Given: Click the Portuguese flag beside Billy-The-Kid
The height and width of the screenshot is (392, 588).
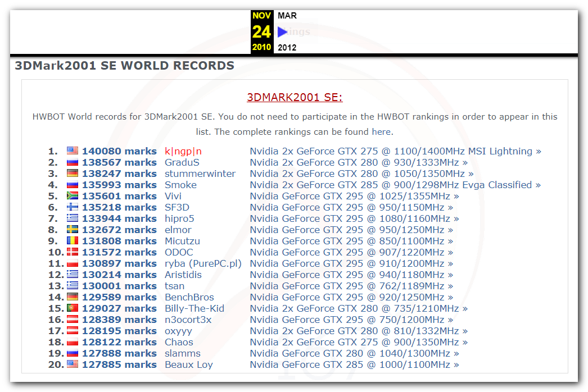Looking at the screenshot, I should click(73, 308).
